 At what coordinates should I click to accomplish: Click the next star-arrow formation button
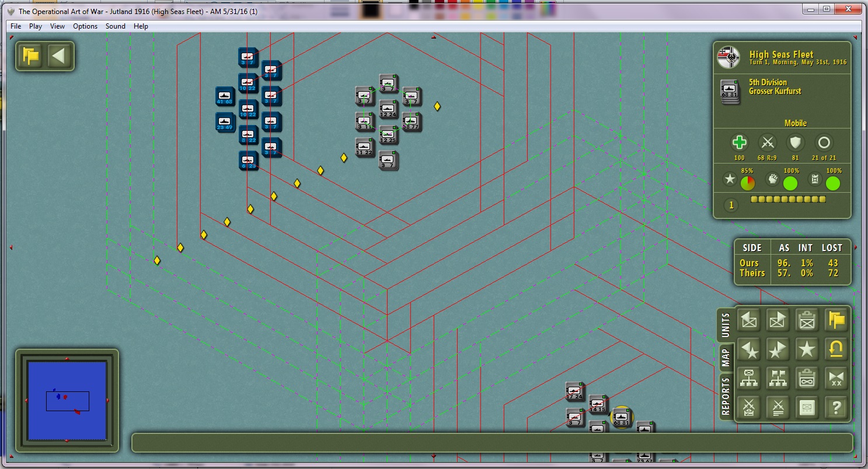pos(778,349)
